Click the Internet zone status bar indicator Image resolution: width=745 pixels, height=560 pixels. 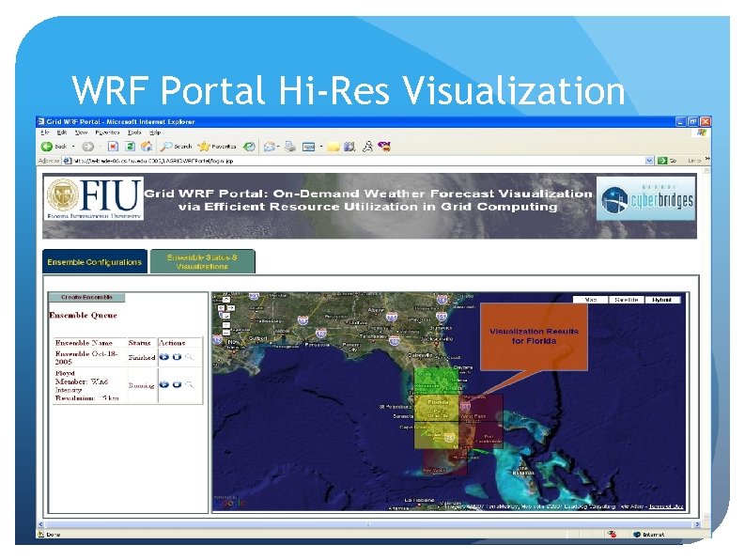(x=649, y=535)
